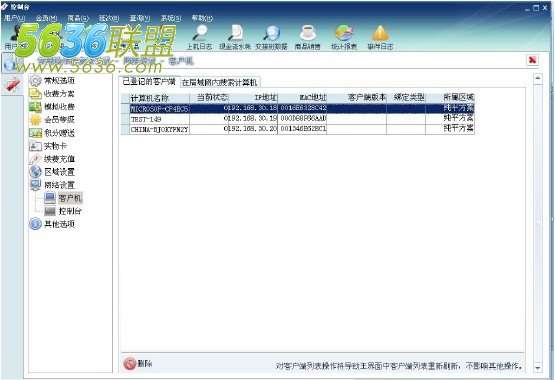Click the red X panel close icon
The image size is (555, 380).
coord(532,60)
